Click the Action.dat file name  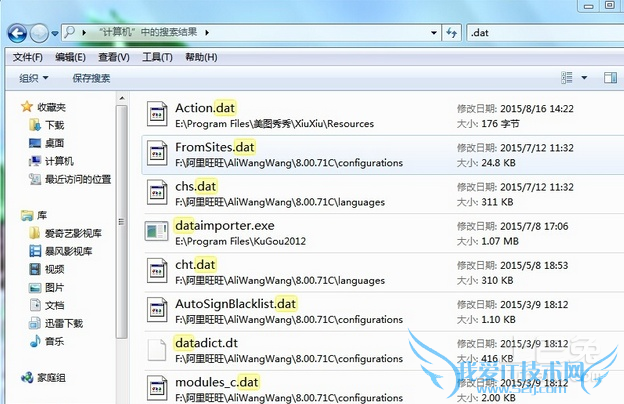tap(205, 108)
